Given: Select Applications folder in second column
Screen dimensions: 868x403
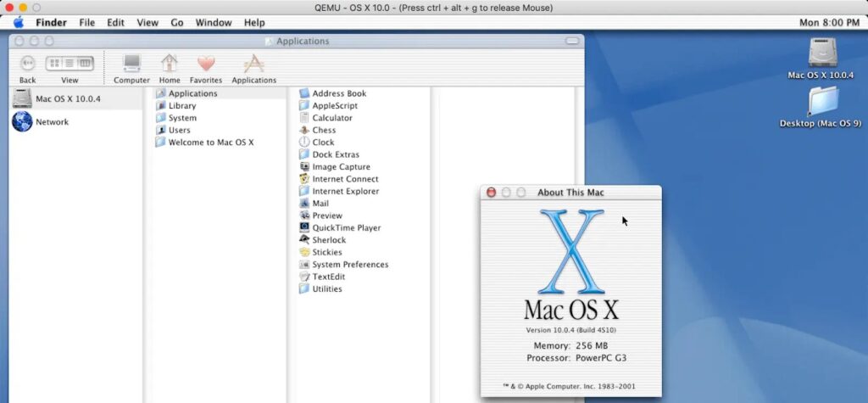Looking at the screenshot, I should 220,93.
